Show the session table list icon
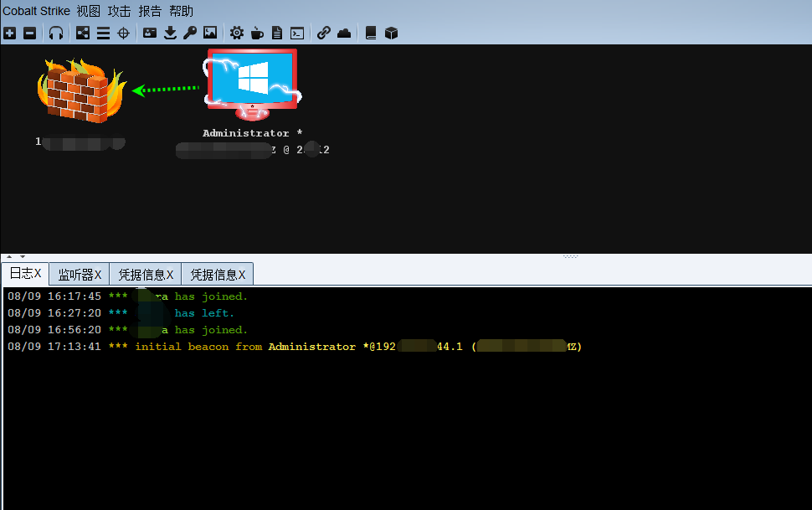Viewport: 812px width, 510px height. 103,33
